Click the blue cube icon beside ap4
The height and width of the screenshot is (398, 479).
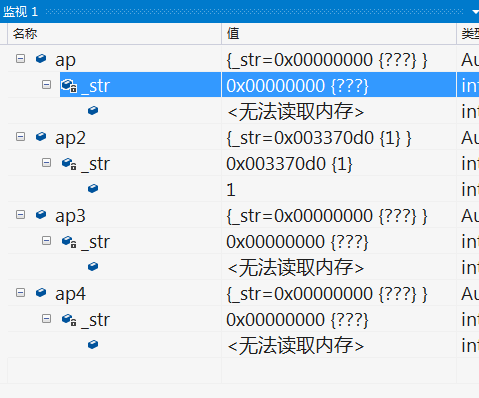pyautogui.click(x=41, y=293)
